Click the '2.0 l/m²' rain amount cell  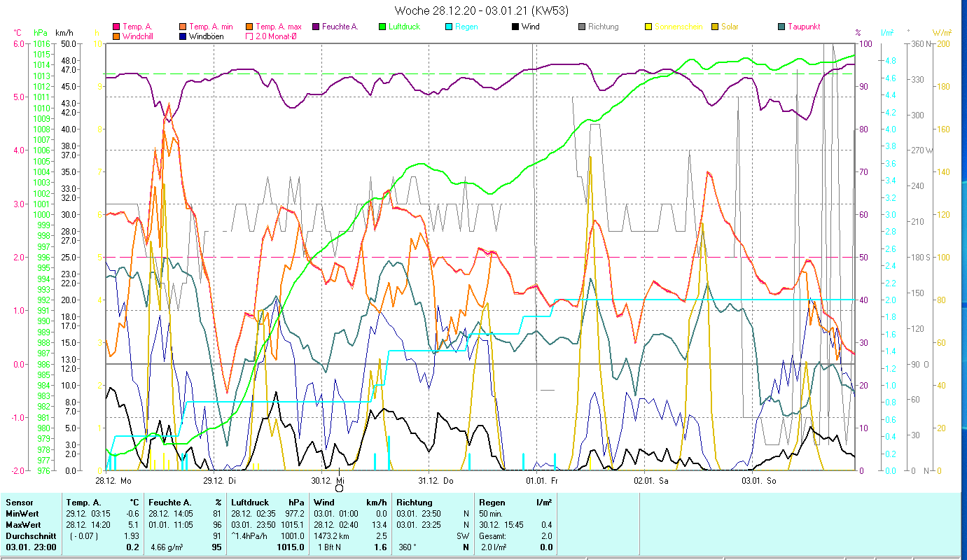(x=493, y=547)
